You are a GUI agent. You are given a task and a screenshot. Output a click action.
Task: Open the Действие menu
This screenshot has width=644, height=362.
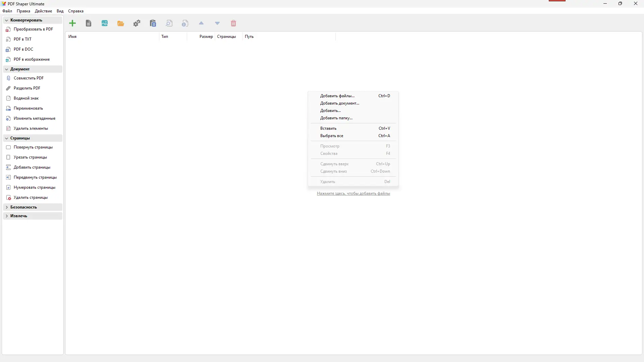tap(43, 11)
